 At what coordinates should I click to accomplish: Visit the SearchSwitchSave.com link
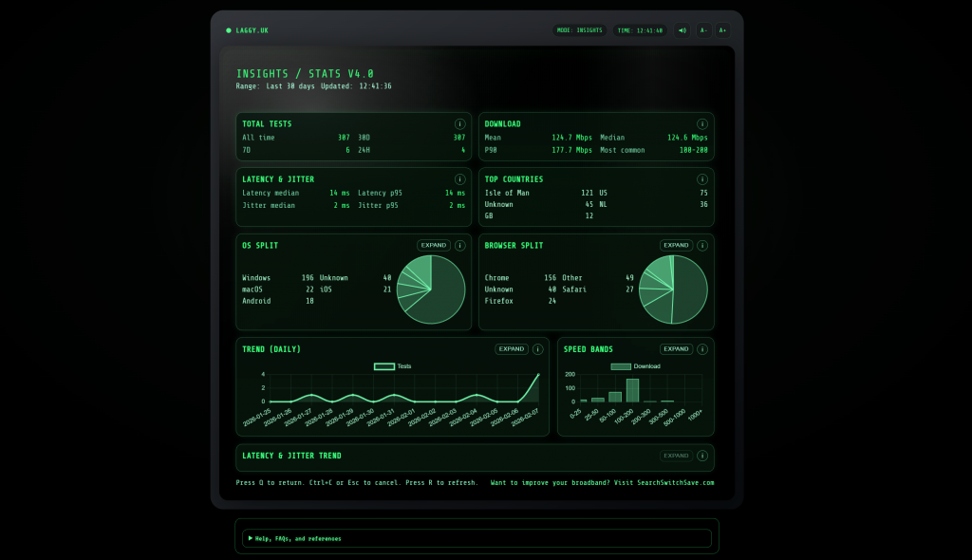point(675,483)
